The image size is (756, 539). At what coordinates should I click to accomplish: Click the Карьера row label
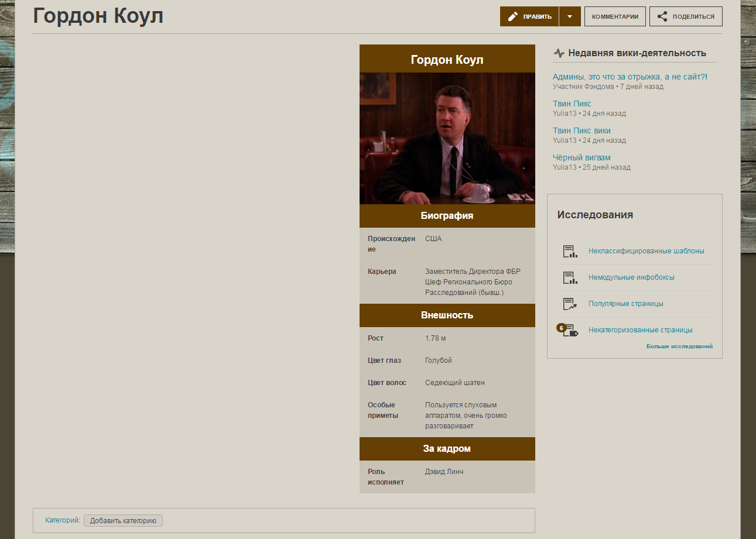[382, 272]
